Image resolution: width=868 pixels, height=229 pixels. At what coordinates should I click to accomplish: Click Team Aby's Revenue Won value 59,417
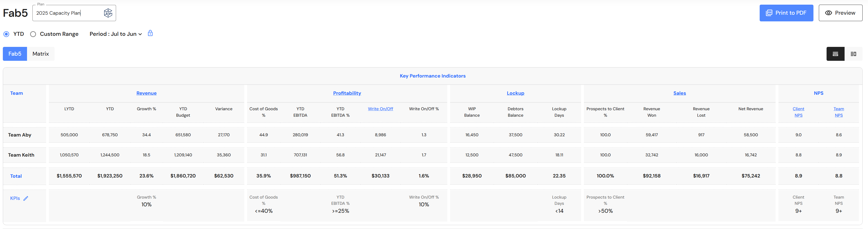point(652,135)
